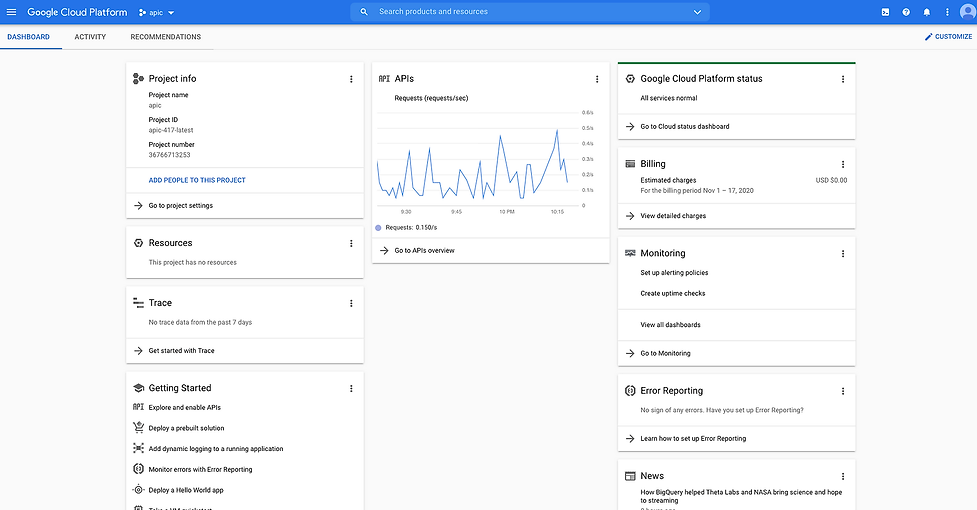Click Explore and enable APIs

[184, 407]
